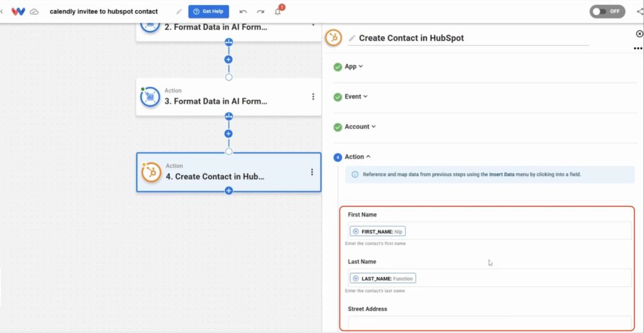Click the Street Address label
Viewport: 644px width, 333px height.
[x=367, y=308]
